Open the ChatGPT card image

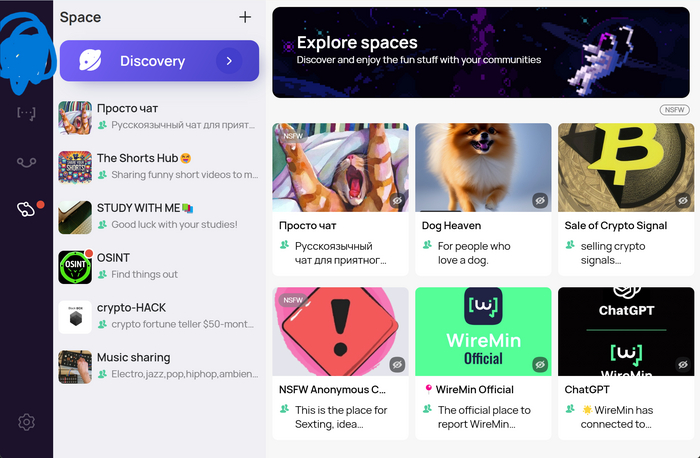(x=626, y=331)
